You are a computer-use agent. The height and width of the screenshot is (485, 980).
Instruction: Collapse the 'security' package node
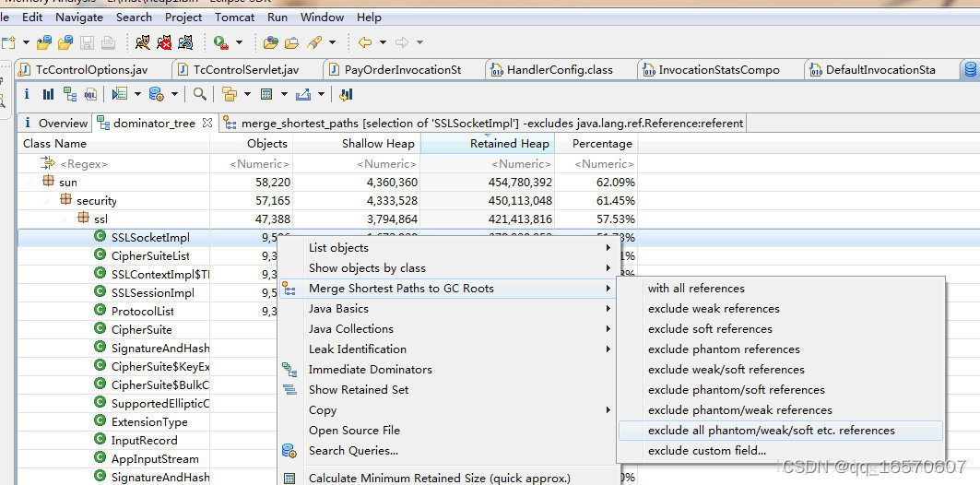47,201
